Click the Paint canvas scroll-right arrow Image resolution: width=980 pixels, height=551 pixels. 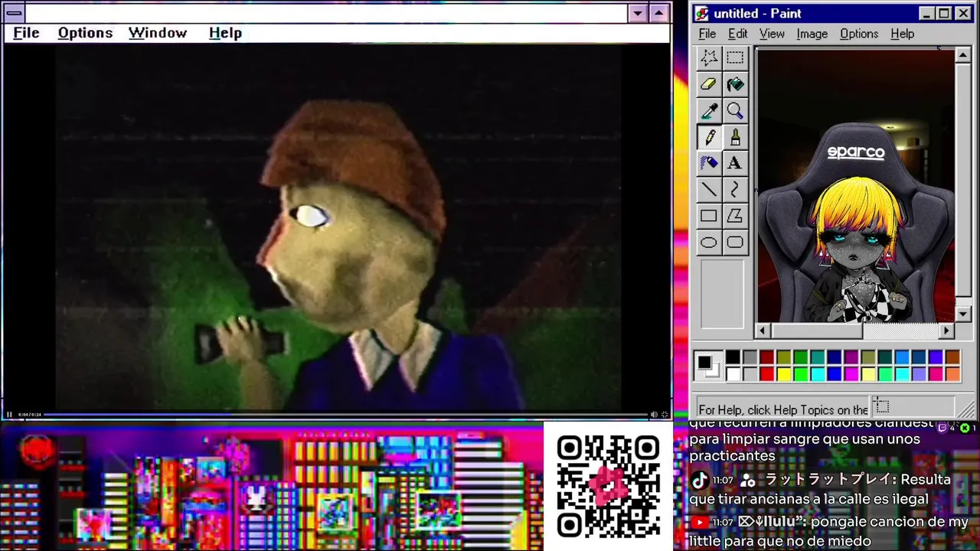coord(946,331)
